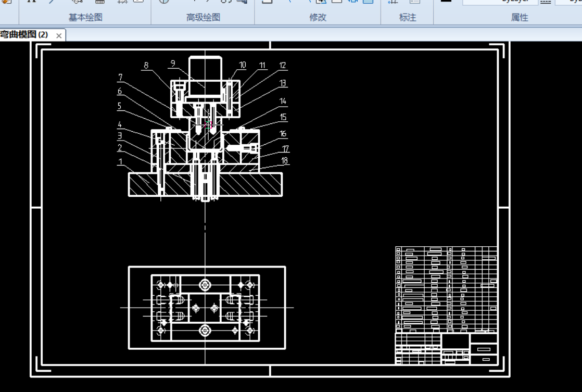Screen dimensions: 582x392
Task: Open the 标注 ribbon group label
Action: 408,18
